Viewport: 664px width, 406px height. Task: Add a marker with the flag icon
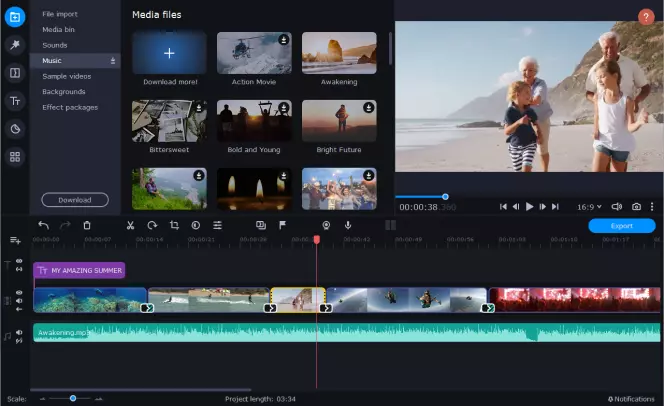(282, 225)
